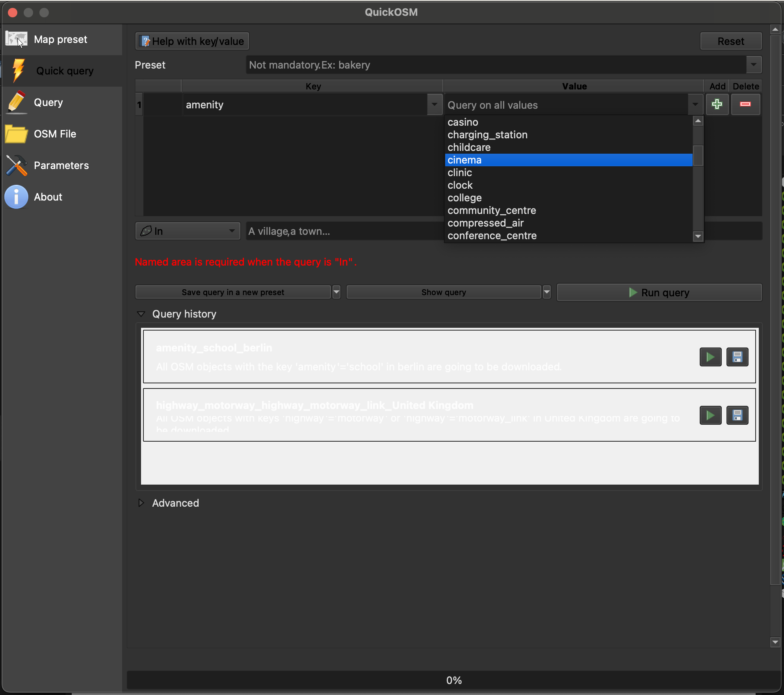Screen dimensions: 784x695
Task: Open the In query type dropdown
Action: (x=188, y=231)
